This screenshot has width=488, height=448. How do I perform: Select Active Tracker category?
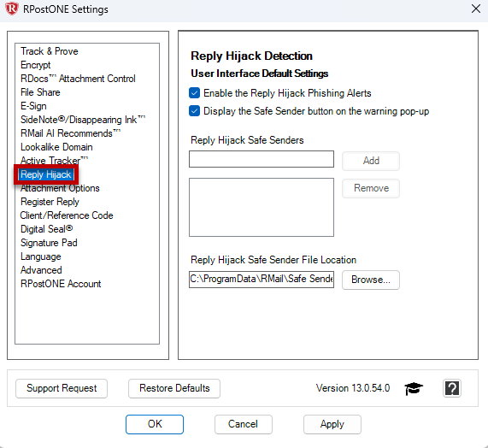click(54, 161)
